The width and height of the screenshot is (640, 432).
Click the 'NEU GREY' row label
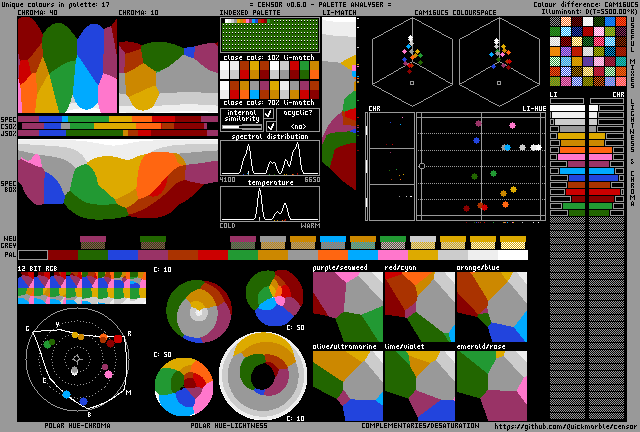click(x=9, y=242)
